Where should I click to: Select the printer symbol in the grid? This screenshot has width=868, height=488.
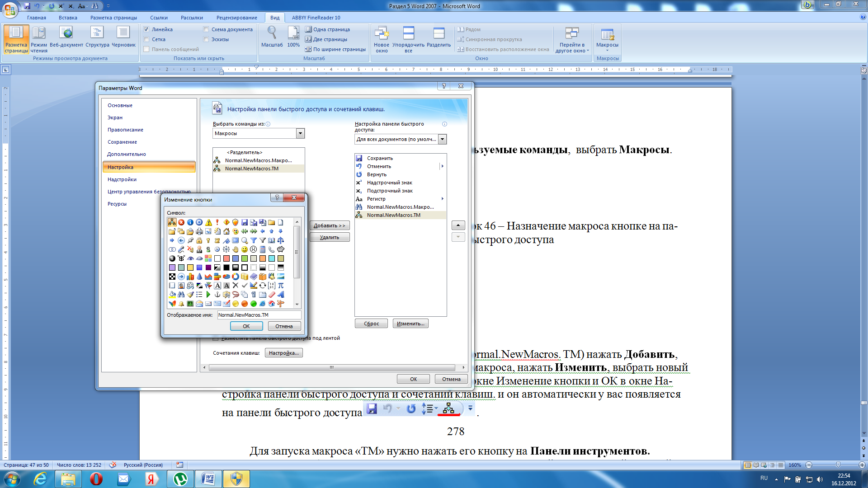[199, 231]
